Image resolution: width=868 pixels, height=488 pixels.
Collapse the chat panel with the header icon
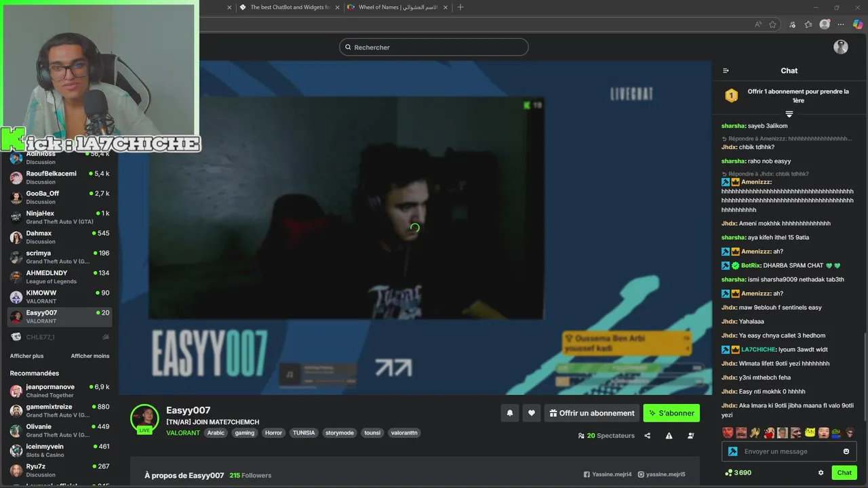(726, 70)
